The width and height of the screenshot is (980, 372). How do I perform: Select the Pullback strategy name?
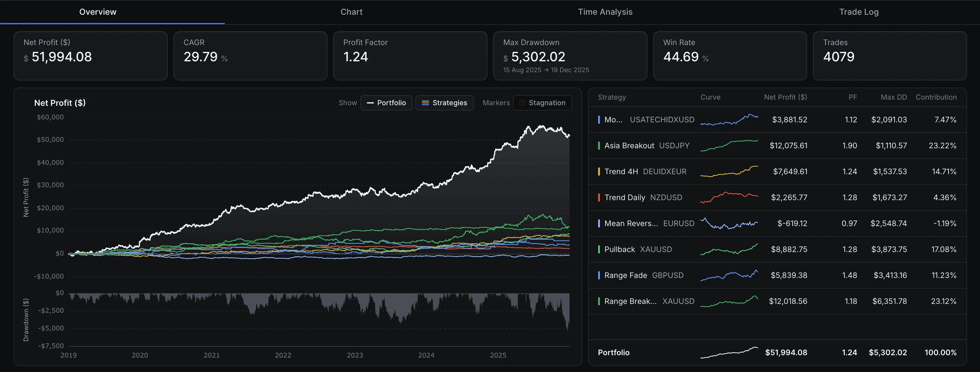coord(619,249)
